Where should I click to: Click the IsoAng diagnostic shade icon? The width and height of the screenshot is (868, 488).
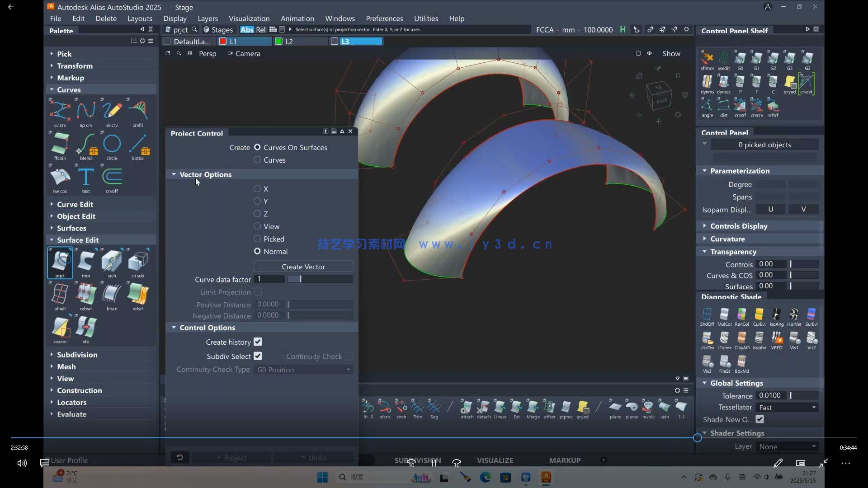[776, 314]
